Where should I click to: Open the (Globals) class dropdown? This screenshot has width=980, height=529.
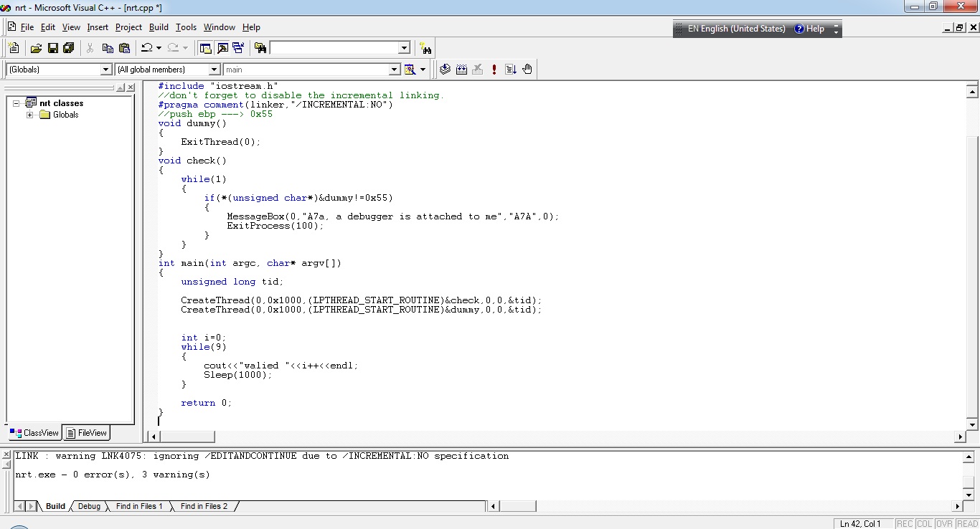(106, 70)
